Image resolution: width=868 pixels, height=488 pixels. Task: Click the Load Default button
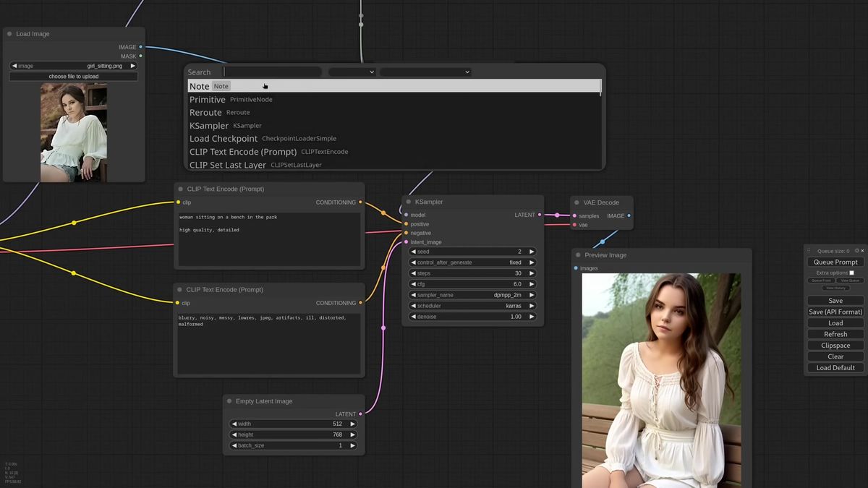pos(835,367)
